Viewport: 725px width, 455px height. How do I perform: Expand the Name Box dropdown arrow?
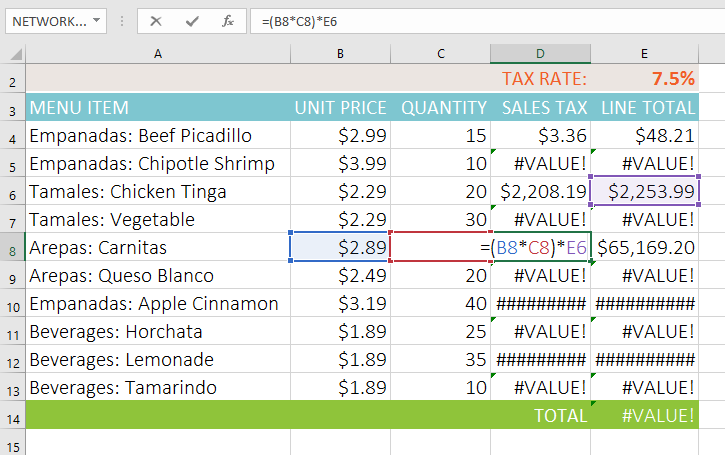(96, 20)
